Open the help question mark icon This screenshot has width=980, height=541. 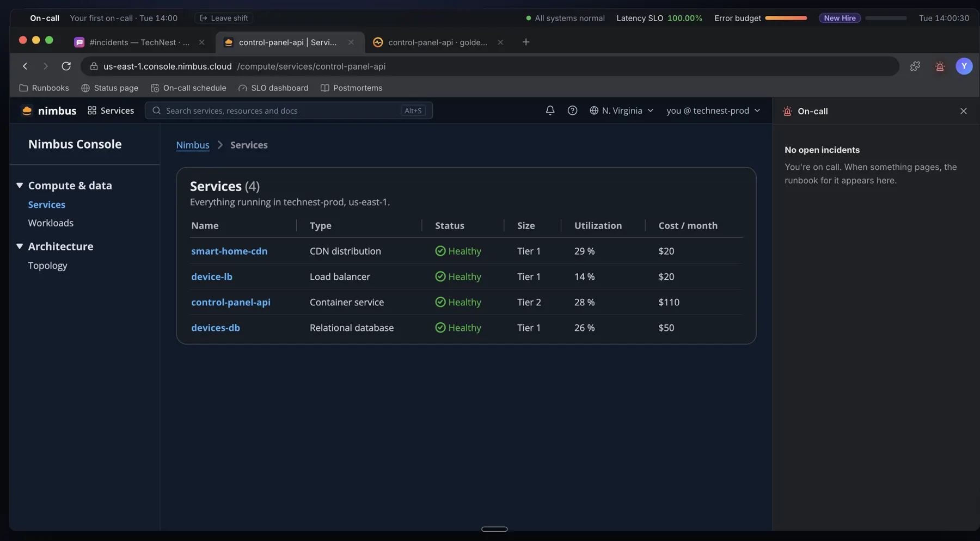pyautogui.click(x=572, y=110)
